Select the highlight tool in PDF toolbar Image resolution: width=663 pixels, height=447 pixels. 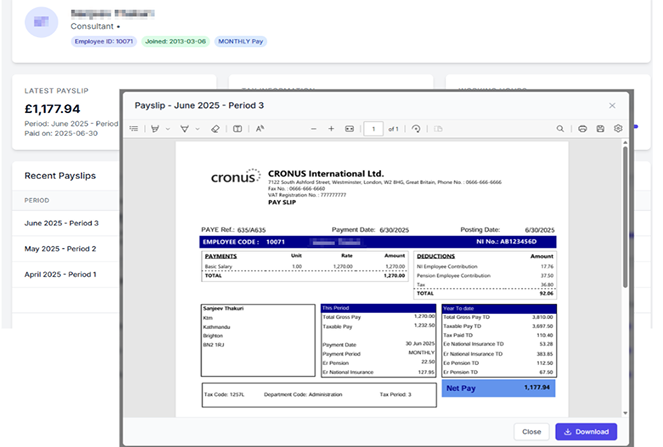155,129
